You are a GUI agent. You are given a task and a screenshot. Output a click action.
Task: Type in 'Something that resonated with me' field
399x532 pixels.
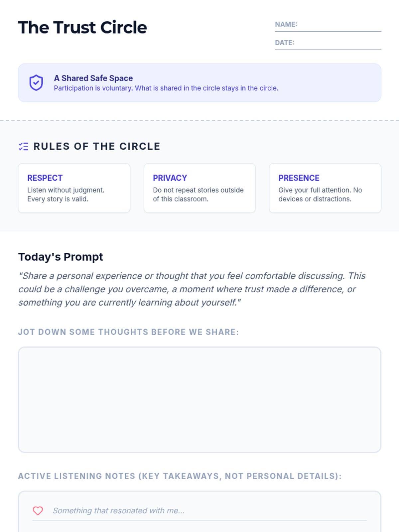coord(209,511)
